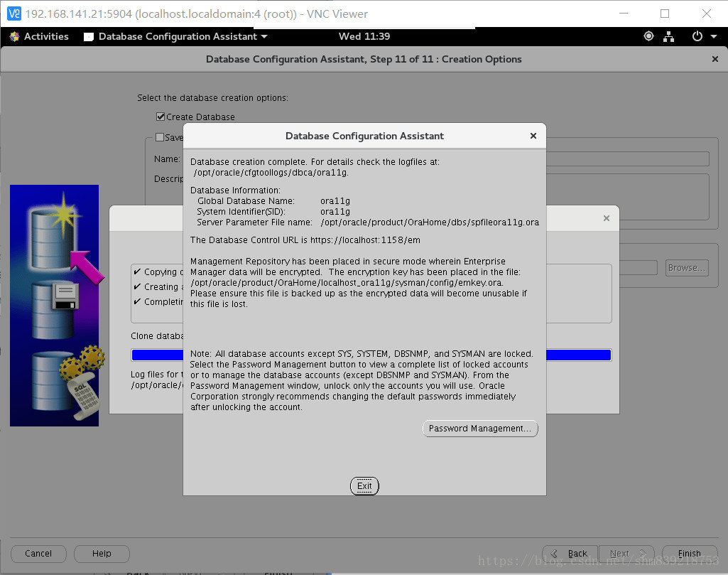Click the spfileora11g.ora server parameter file path
The height and width of the screenshot is (575, 728).
coord(430,222)
